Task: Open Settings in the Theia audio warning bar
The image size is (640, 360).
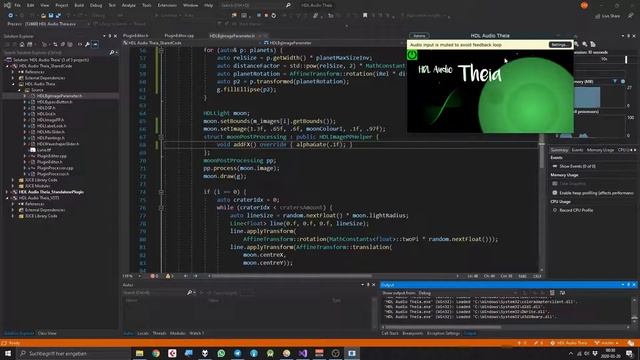Action: pyautogui.click(x=559, y=44)
